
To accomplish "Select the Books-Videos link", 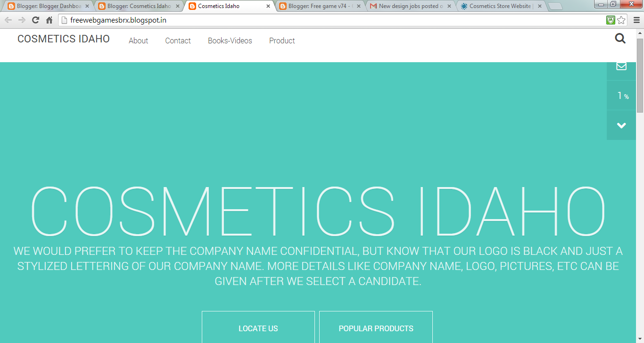I will pos(230,41).
